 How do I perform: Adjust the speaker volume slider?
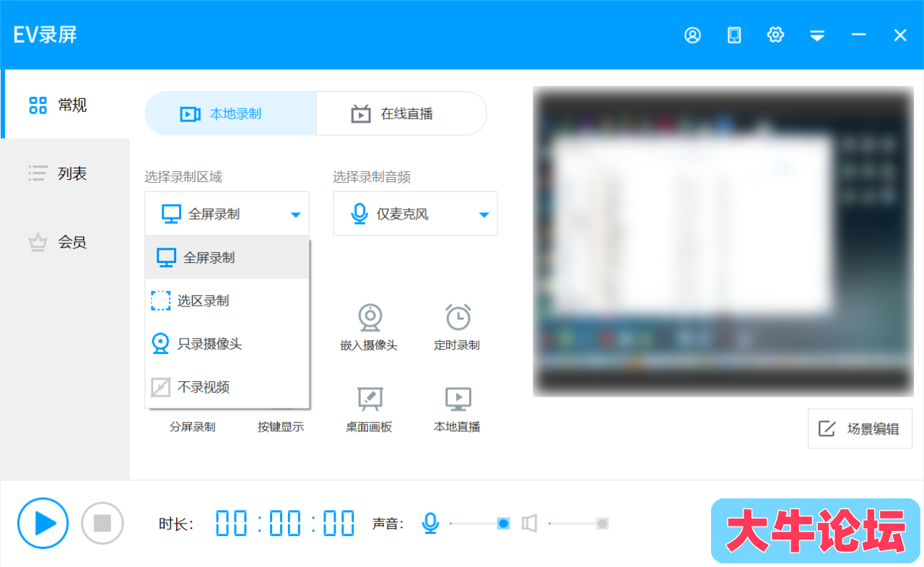coord(578,523)
